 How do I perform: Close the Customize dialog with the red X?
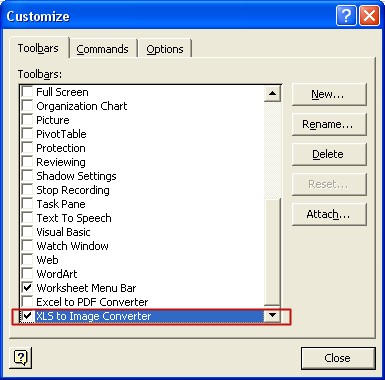(x=369, y=16)
